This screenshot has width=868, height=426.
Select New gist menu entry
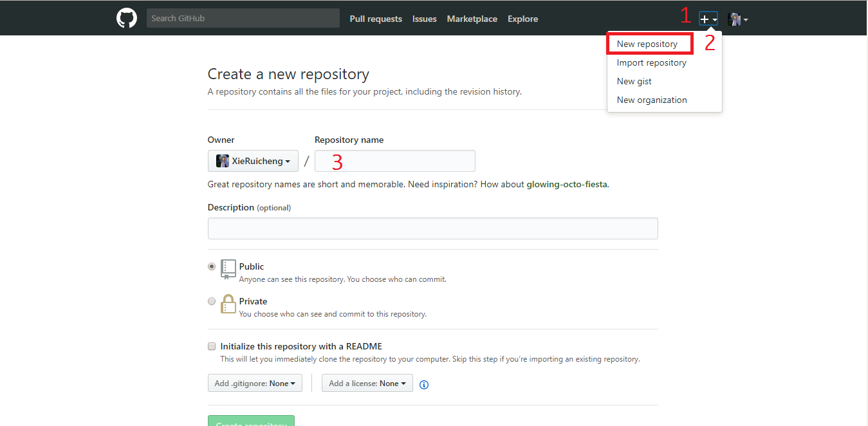(x=634, y=81)
